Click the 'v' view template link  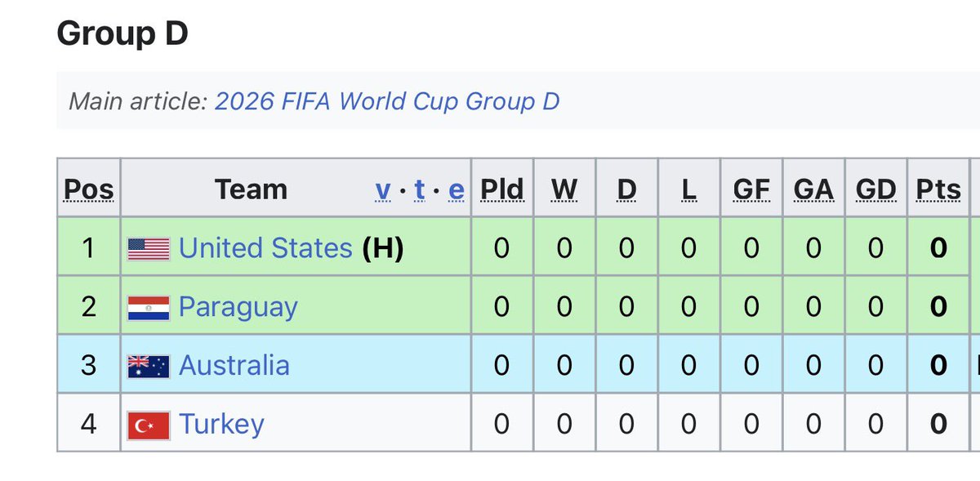383,189
